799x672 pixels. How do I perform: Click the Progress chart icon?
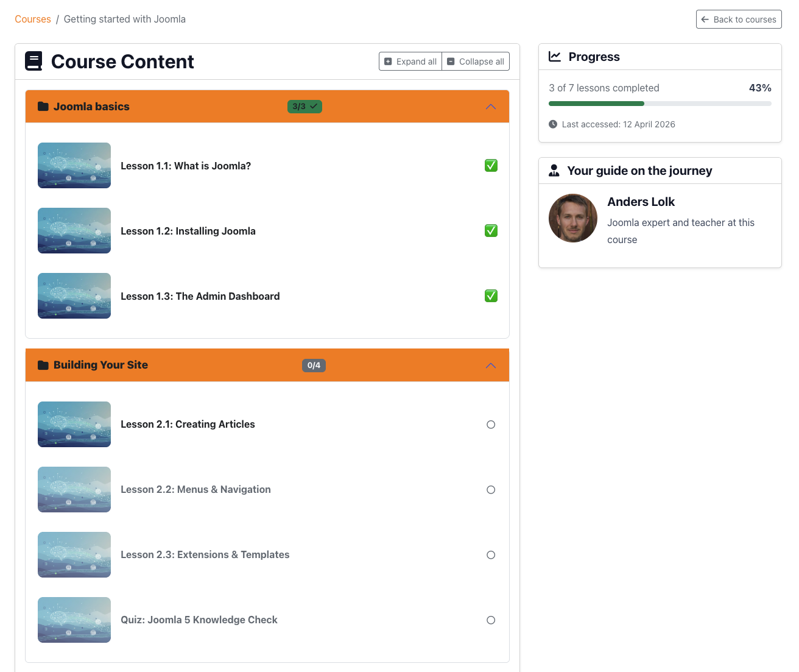[554, 57]
